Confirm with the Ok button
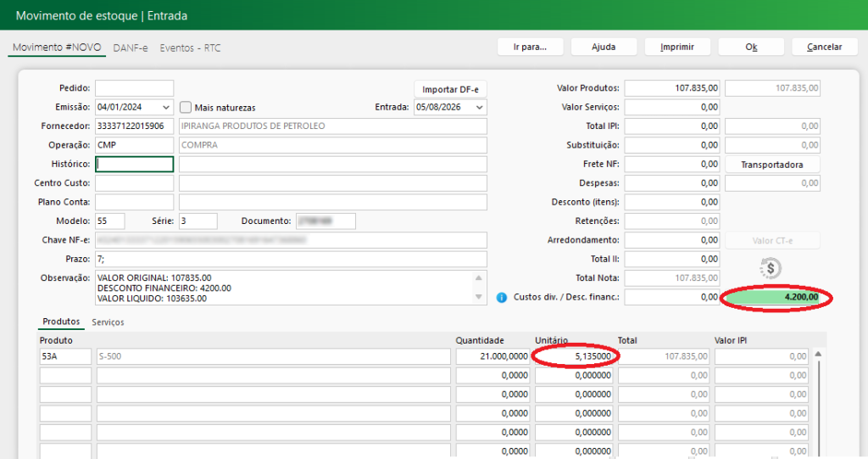Image resolution: width=868 pixels, height=459 pixels. (x=751, y=48)
